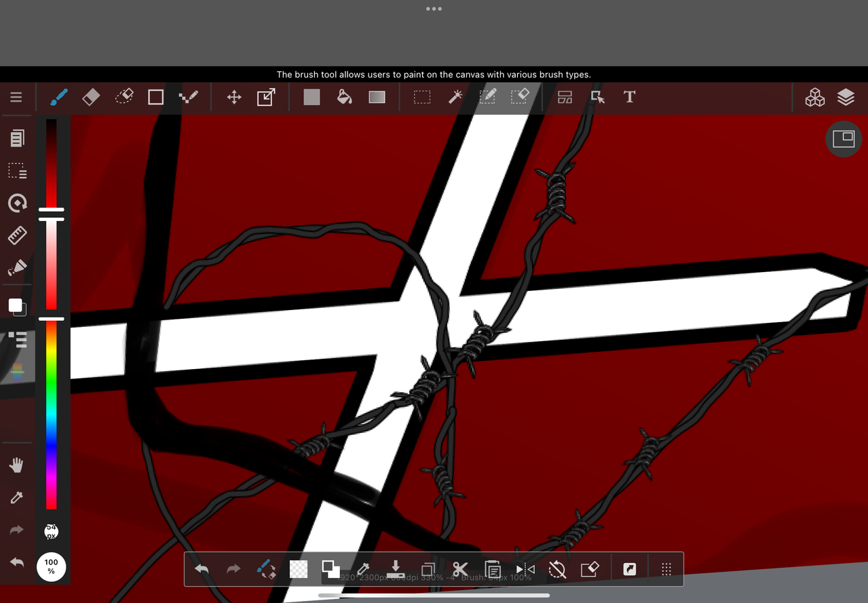This screenshot has height=603, width=868.
Task: Click the sidebar redo arrow
Action: [17, 530]
